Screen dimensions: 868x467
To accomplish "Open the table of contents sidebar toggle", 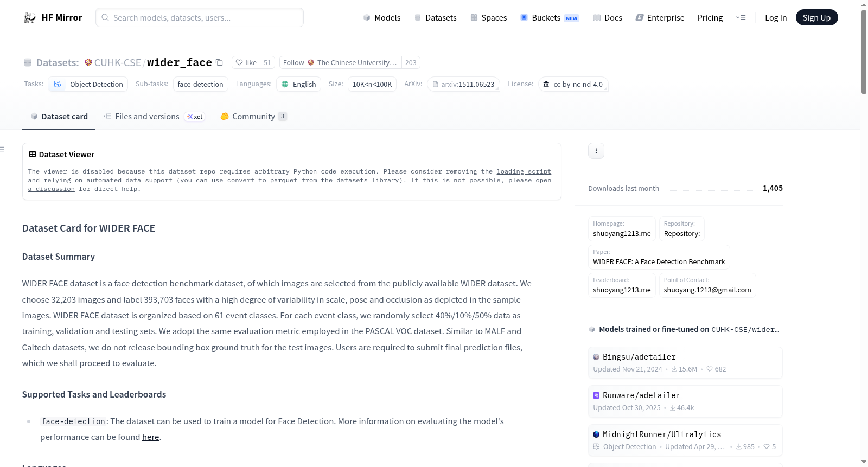I will pyautogui.click(x=3, y=149).
